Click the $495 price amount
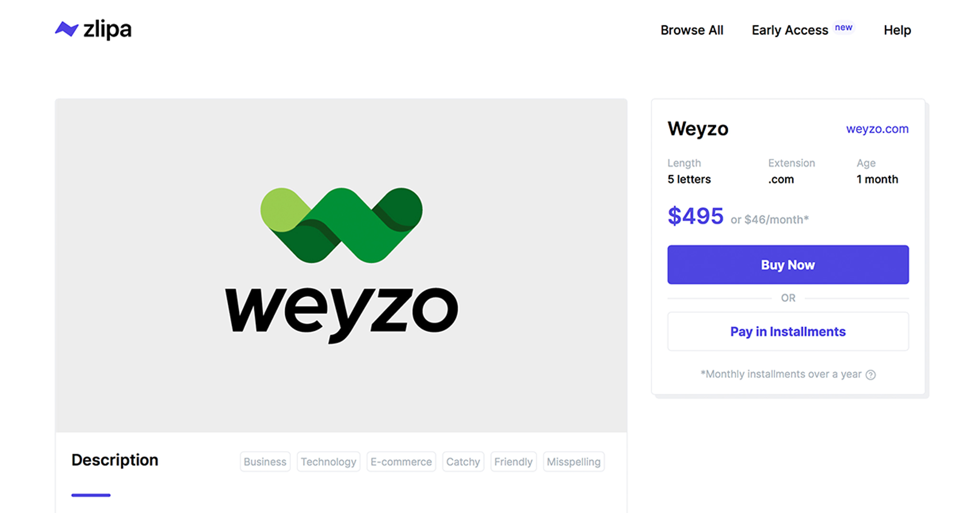Image resolution: width=980 pixels, height=513 pixels. click(x=695, y=216)
